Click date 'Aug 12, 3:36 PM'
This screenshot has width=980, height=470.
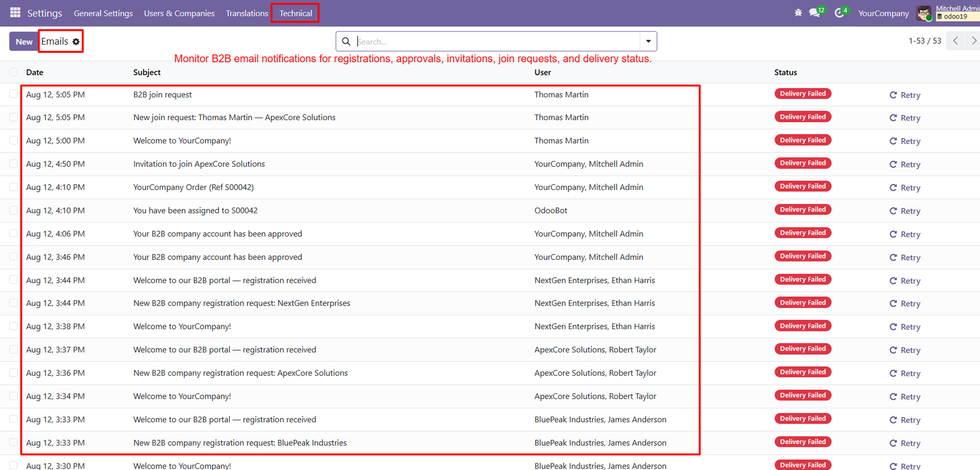click(56, 373)
